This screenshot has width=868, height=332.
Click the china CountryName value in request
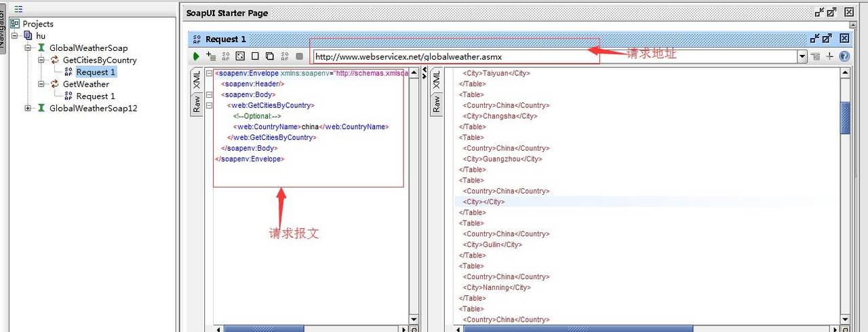point(310,127)
